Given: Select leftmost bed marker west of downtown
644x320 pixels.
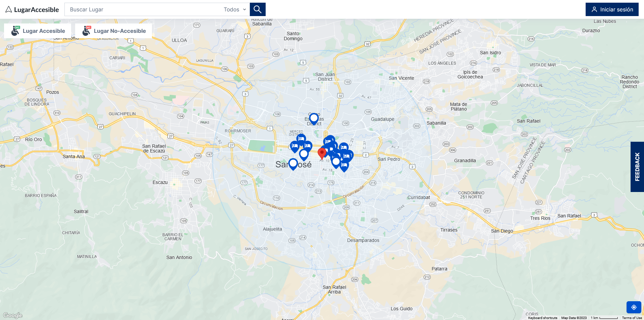Looking at the screenshot, I should tap(294, 147).
